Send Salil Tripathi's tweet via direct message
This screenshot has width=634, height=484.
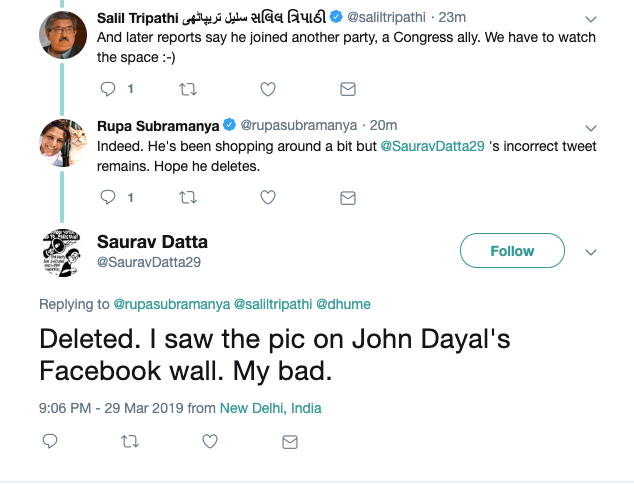click(x=347, y=89)
